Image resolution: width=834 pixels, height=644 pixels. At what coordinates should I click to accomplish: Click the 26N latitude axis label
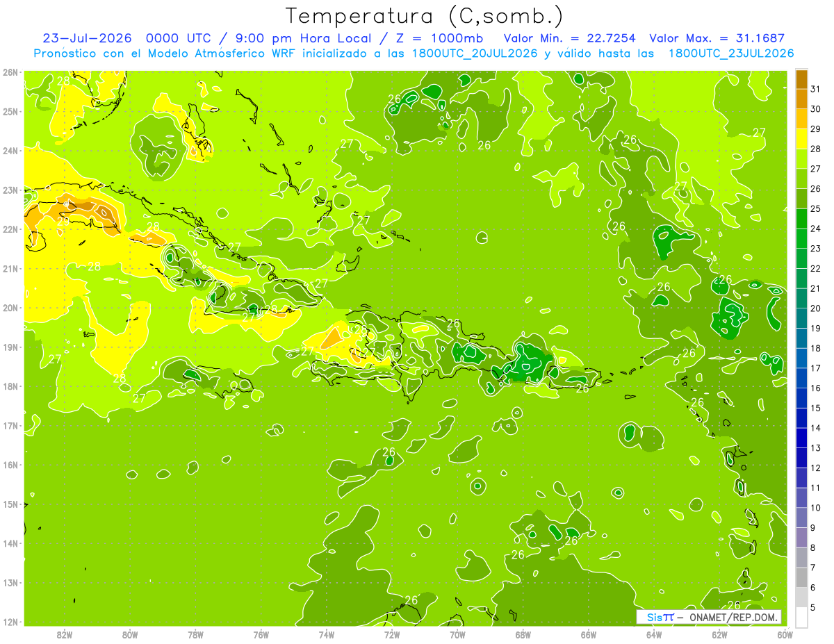[x=10, y=72]
